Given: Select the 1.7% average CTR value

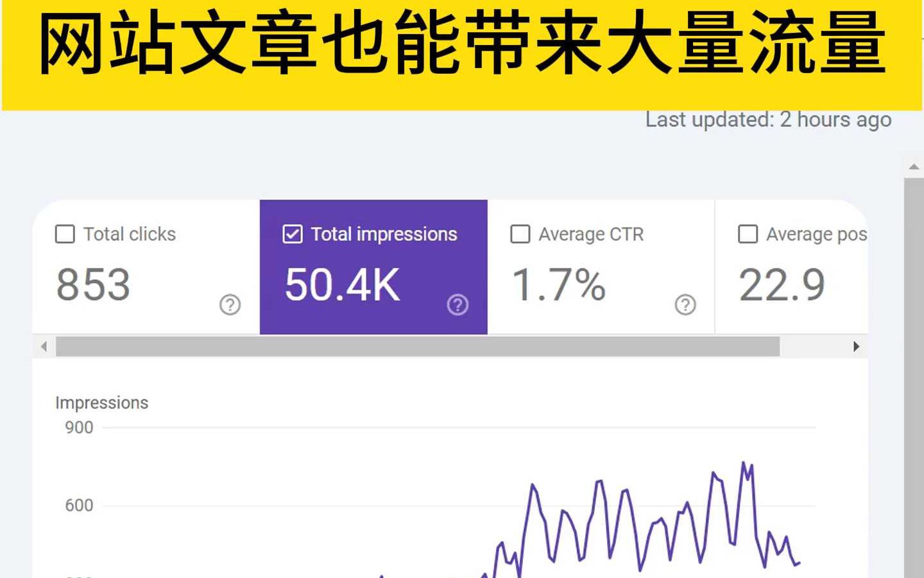Looking at the screenshot, I should click(559, 285).
